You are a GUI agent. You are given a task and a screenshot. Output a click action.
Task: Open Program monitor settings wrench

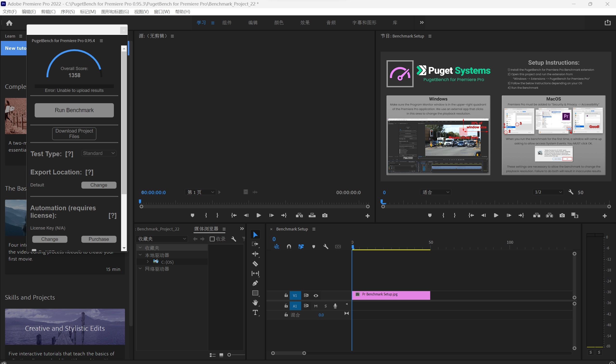571,192
